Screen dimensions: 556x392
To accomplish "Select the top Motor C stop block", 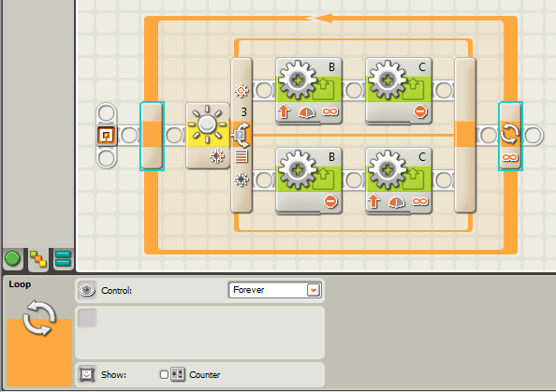I will click(x=399, y=91).
